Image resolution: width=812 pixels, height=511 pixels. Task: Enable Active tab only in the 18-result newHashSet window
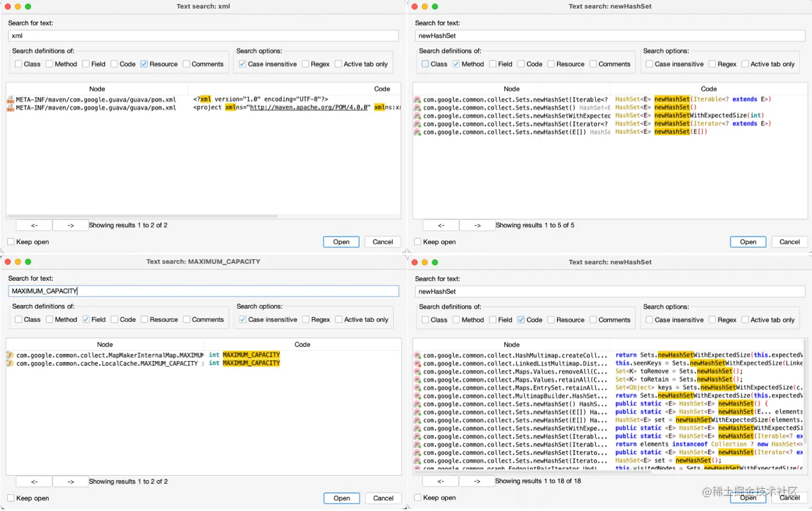(745, 320)
